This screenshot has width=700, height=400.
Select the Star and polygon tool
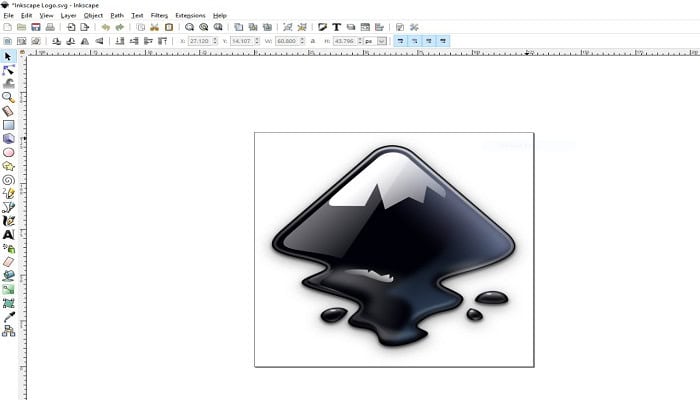tap(8, 166)
